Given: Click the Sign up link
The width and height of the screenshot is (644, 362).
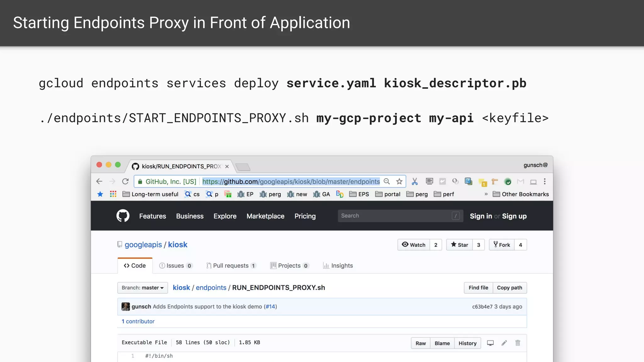Looking at the screenshot, I should (x=514, y=216).
